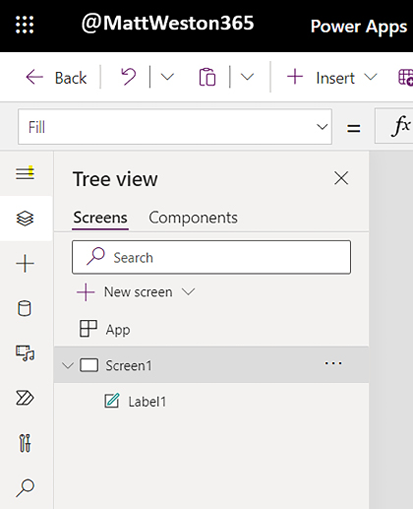Switch to the Screens tab
This screenshot has height=509, width=413.
100,218
